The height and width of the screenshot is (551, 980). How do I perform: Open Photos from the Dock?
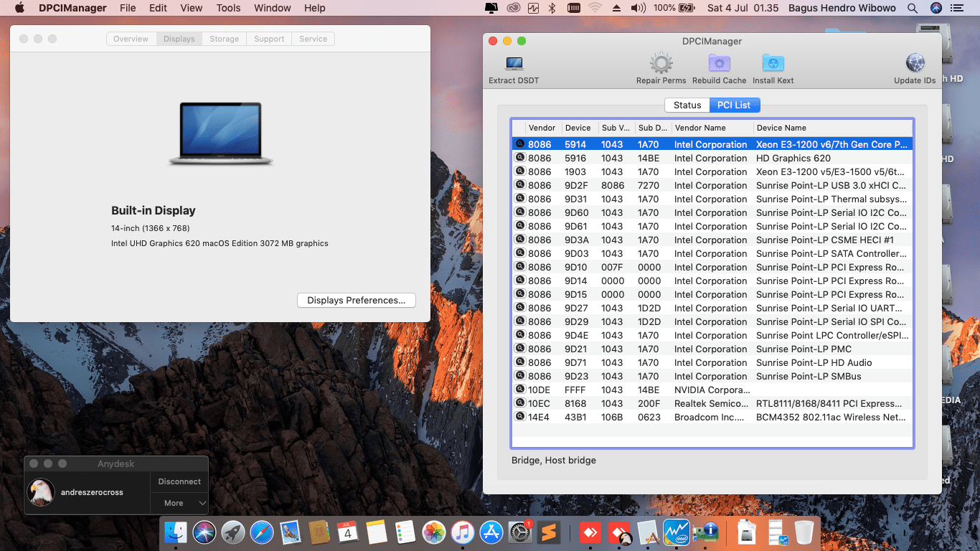[434, 532]
